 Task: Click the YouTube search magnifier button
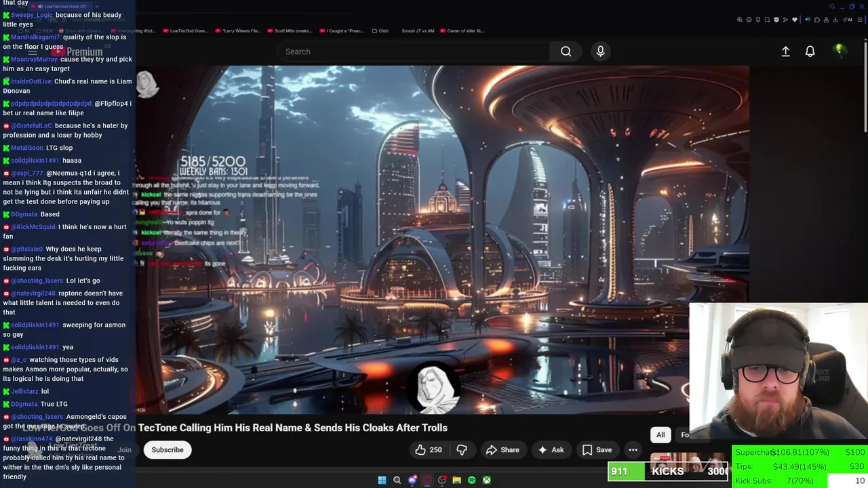pyautogui.click(x=566, y=52)
